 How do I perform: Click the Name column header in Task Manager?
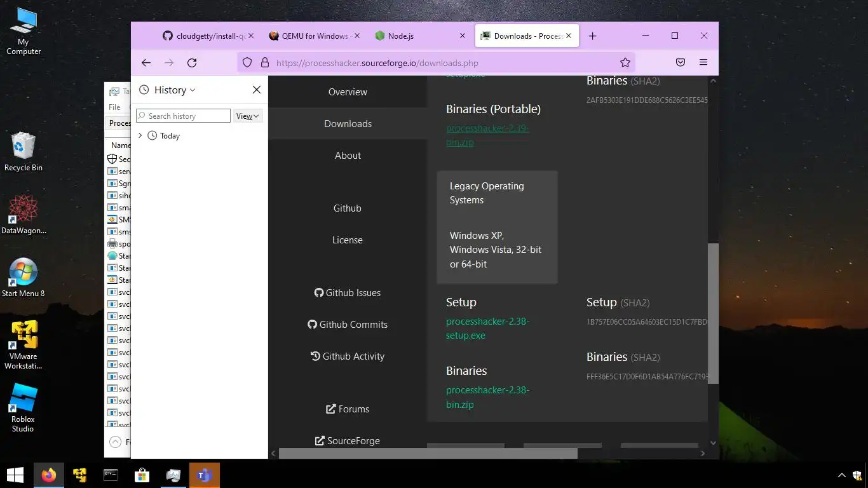click(x=121, y=146)
